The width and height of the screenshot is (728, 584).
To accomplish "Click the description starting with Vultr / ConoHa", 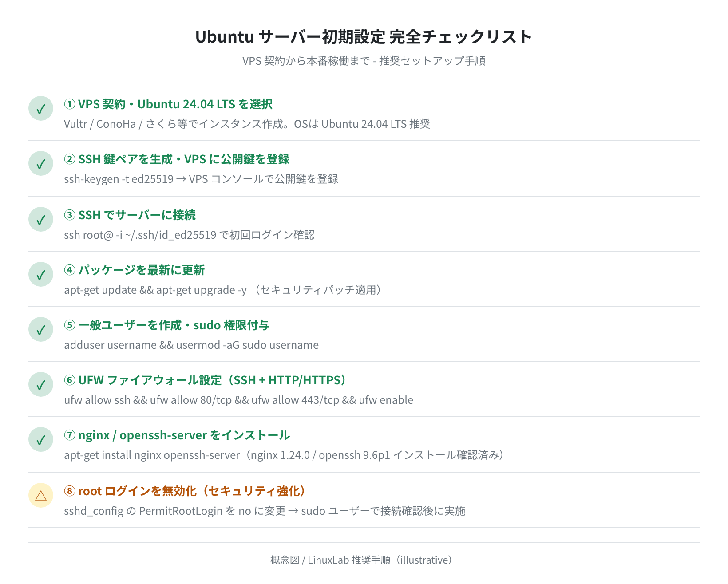I will coord(247,124).
